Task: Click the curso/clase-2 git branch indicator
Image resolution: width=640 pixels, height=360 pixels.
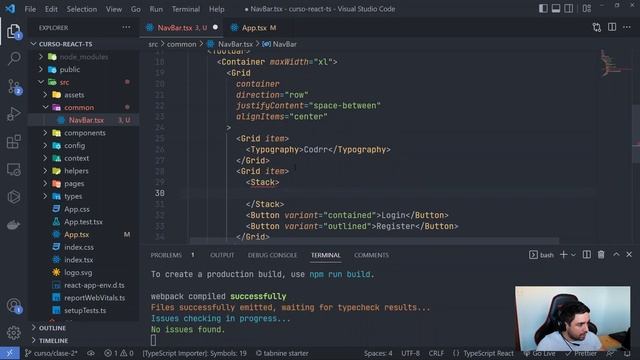Action: click(51, 353)
